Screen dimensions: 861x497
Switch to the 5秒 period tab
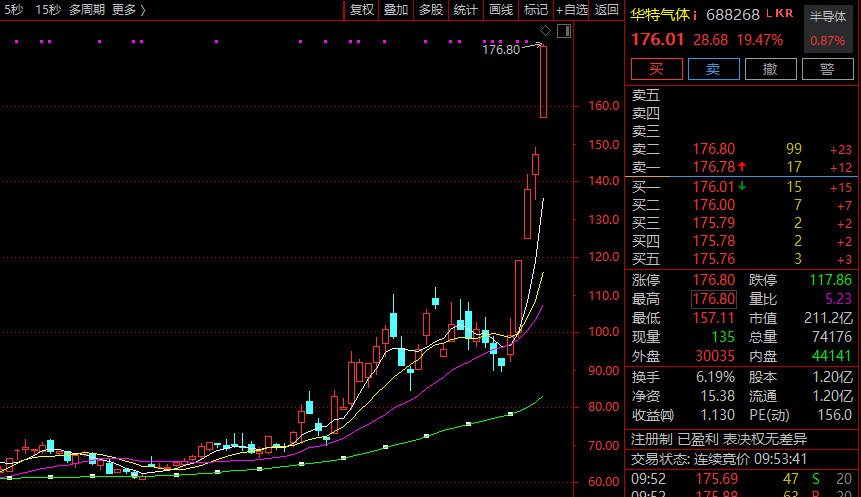[13, 10]
